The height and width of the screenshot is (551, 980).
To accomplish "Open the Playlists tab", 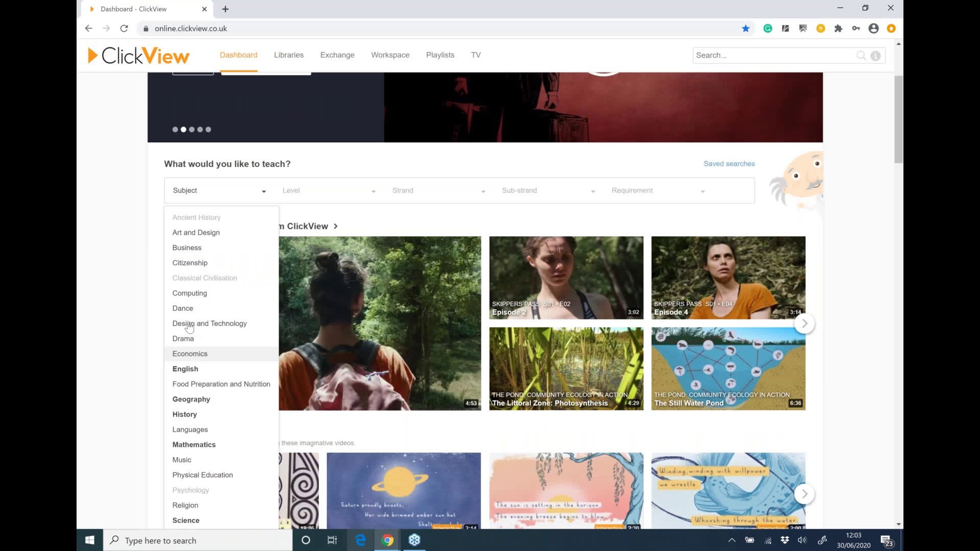I will (440, 55).
